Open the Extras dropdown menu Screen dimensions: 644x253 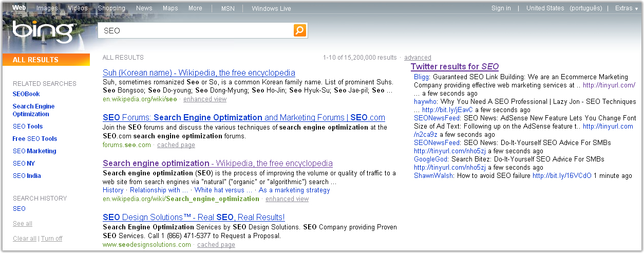627,8
